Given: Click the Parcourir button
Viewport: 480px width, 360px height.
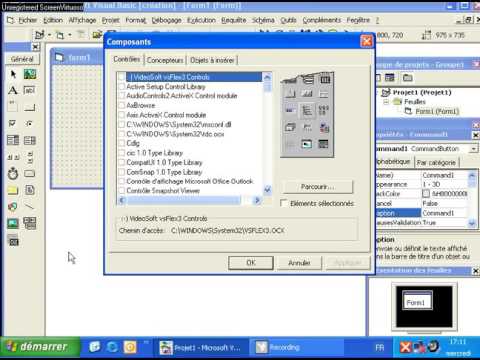Looking at the screenshot, I should coord(318,187).
